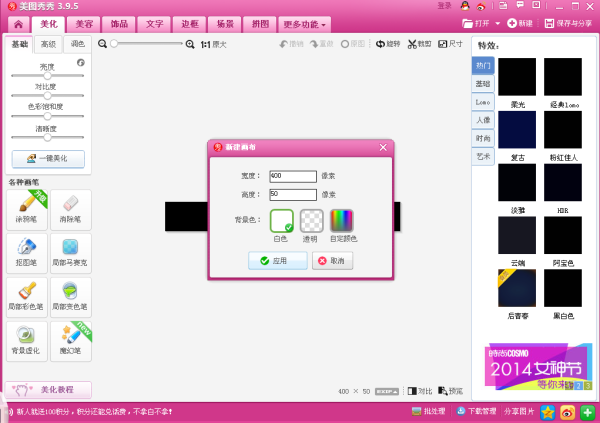Switch to the 饰品 tab
The width and height of the screenshot is (600, 423).
[x=119, y=24]
